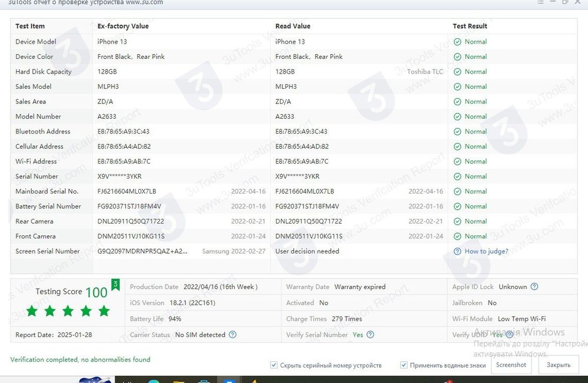The width and height of the screenshot is (588, 383).
Task: Click the green check icon for Battery Serial Number
Action: (457, 207)
